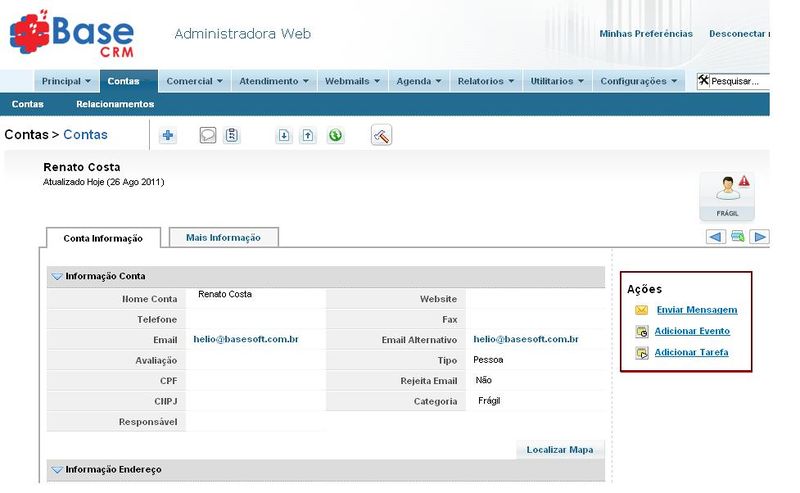Click the Enviar Mensagem link
Viewport: 800px width, 493px height.
[697, 310]
